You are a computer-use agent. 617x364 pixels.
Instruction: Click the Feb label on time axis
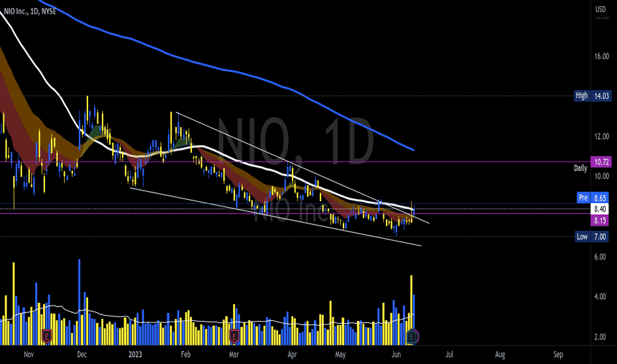click(185, 355)
